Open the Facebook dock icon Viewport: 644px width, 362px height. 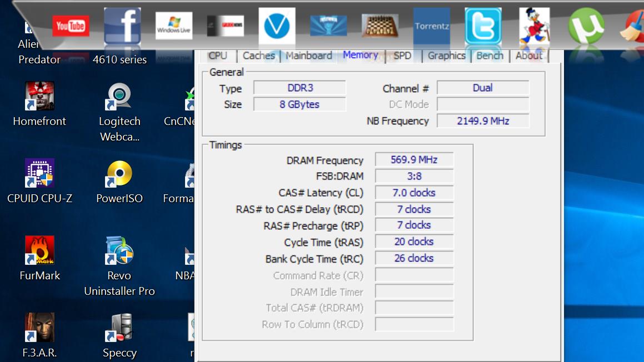[122, 26]
